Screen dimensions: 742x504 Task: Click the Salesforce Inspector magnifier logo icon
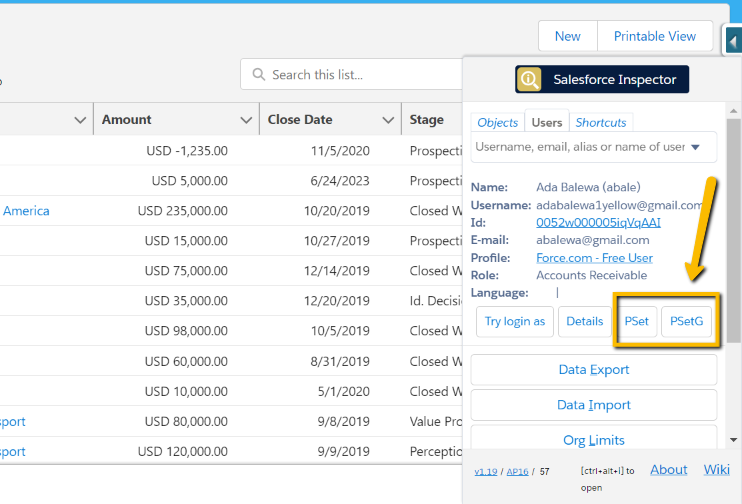[529, 79]
